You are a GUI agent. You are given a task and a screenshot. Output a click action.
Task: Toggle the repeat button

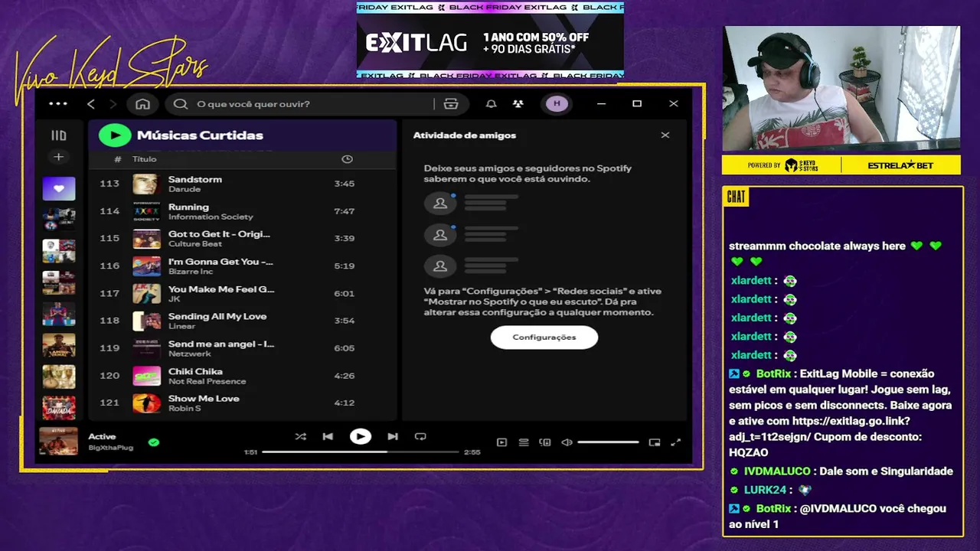(x=420, y=436)
